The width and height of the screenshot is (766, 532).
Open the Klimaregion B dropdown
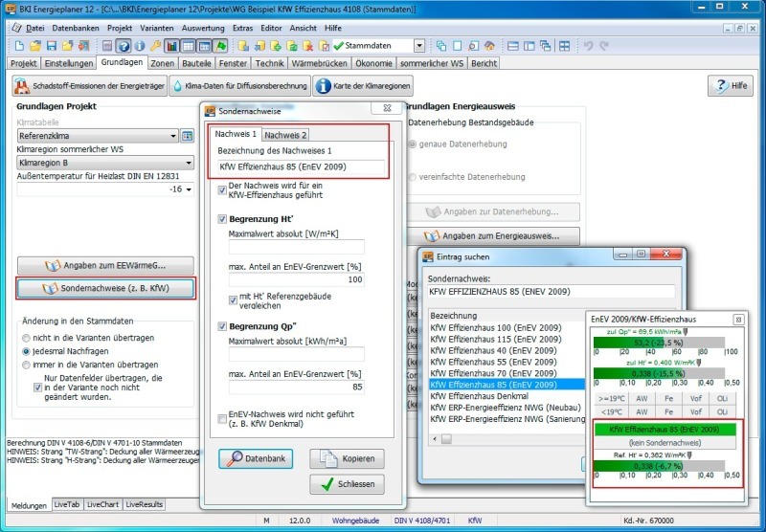[105, 163]
